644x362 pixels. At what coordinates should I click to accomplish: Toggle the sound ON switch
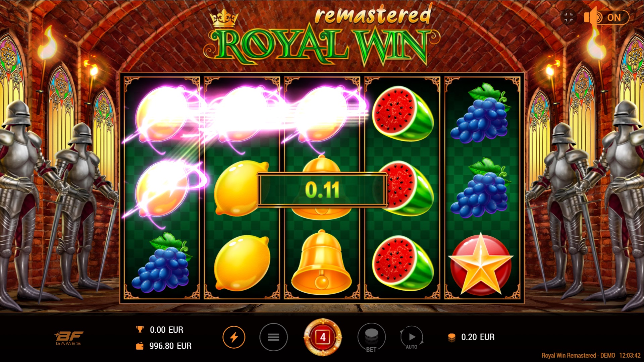(x=607, y=17)
